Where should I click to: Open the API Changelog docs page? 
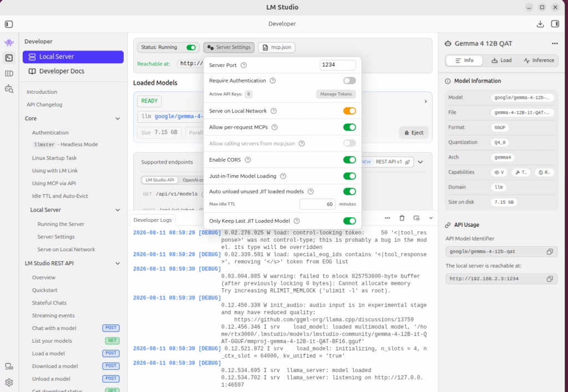point(44,105)
